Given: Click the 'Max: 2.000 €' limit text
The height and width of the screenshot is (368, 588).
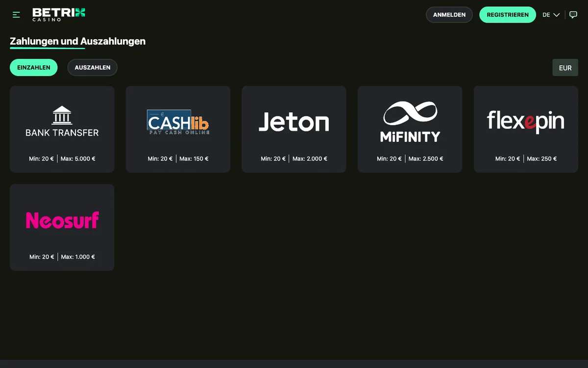Looking at the screenshot, I should pos(310,158).
